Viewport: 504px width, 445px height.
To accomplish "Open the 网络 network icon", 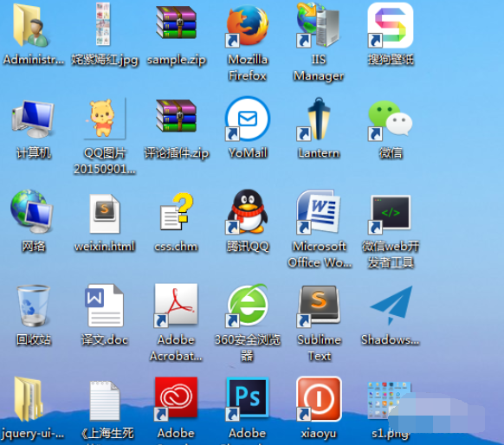I will coord(31,211).
